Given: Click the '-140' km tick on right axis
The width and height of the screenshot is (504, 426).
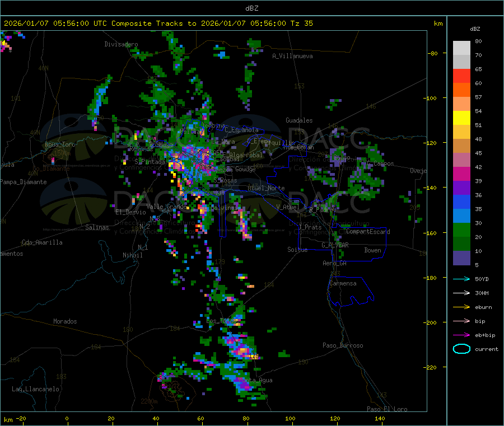Looking at the screenshot, I should click(x=430, y=188).
